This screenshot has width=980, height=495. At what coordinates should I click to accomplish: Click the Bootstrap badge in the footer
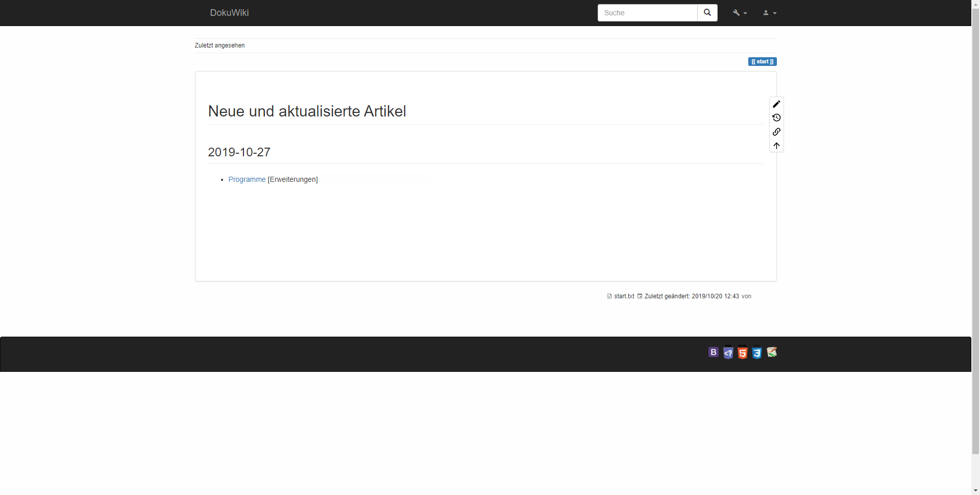coord(713,352)
